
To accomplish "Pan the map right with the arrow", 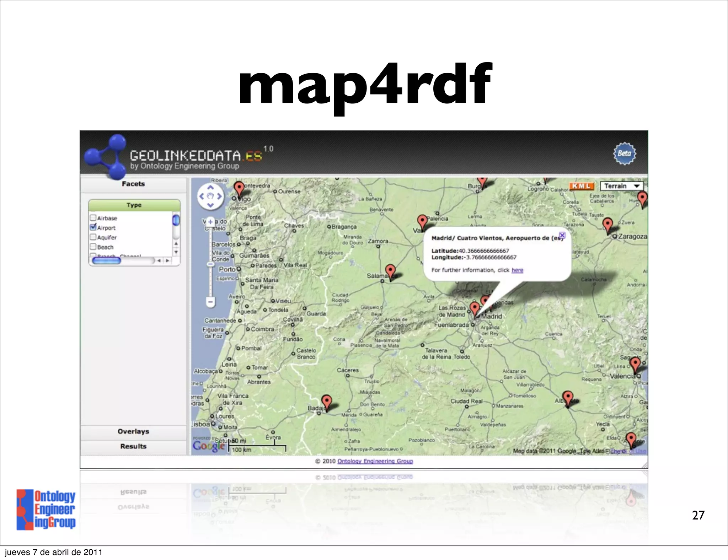I will click(x=219, y=196).
